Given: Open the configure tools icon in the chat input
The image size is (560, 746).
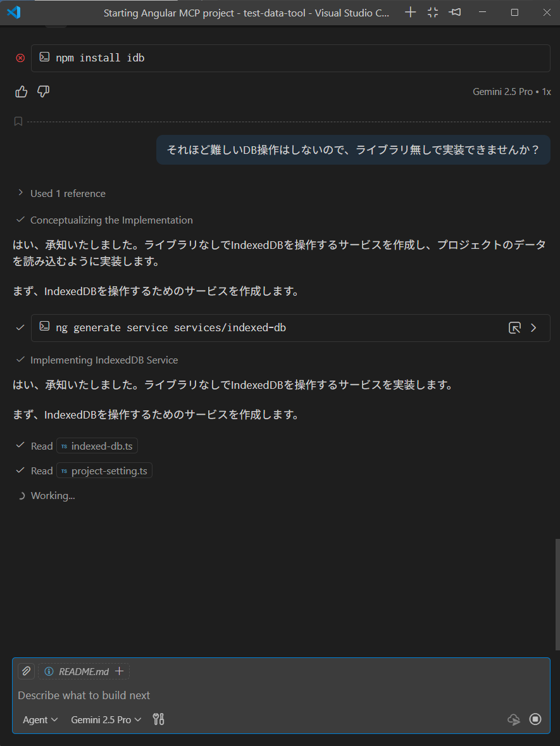Looking at the screenshot, I should [158, 719].
